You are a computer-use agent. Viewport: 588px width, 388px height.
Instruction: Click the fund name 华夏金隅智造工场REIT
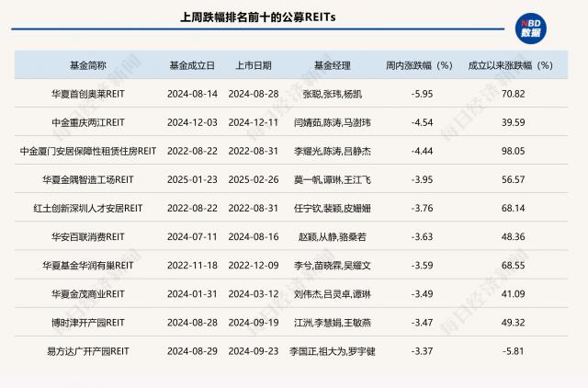click(88, 179)
